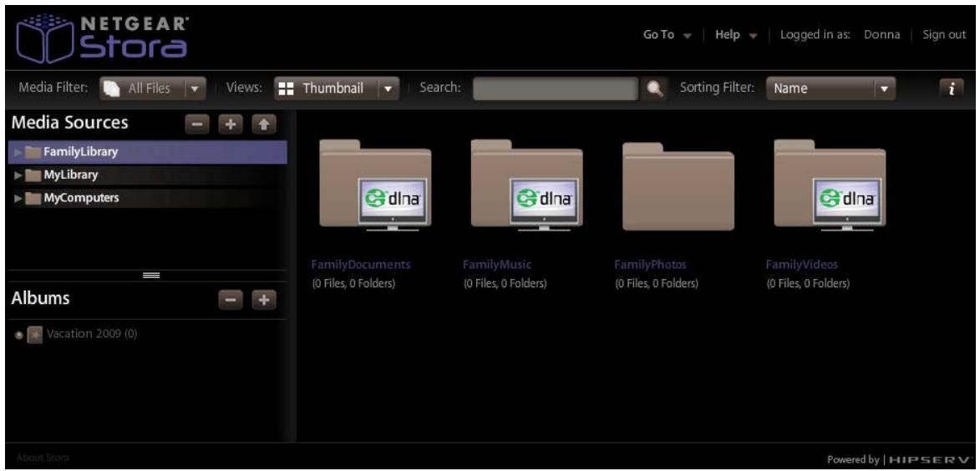Select FamilyLibrary in Media Sources

[x=148, y=152]
